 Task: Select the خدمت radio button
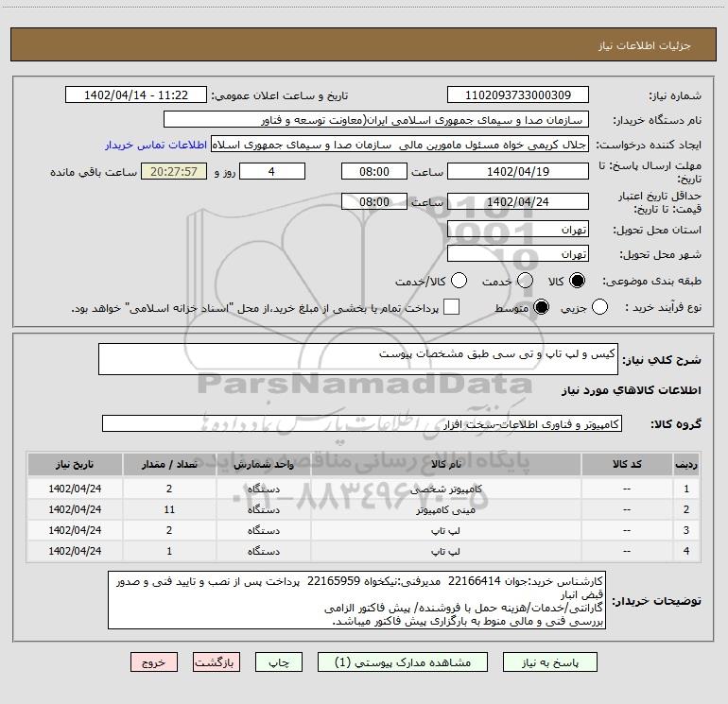pos(525,281)
